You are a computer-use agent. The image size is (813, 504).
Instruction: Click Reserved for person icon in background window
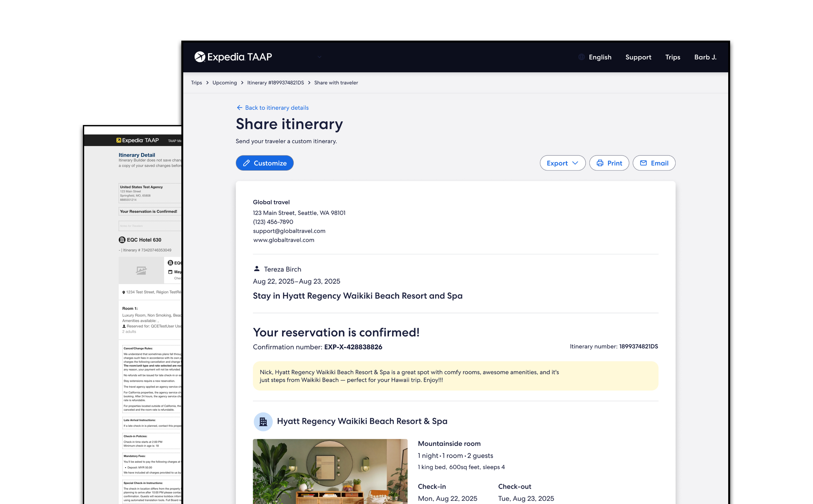click(124, 326)
